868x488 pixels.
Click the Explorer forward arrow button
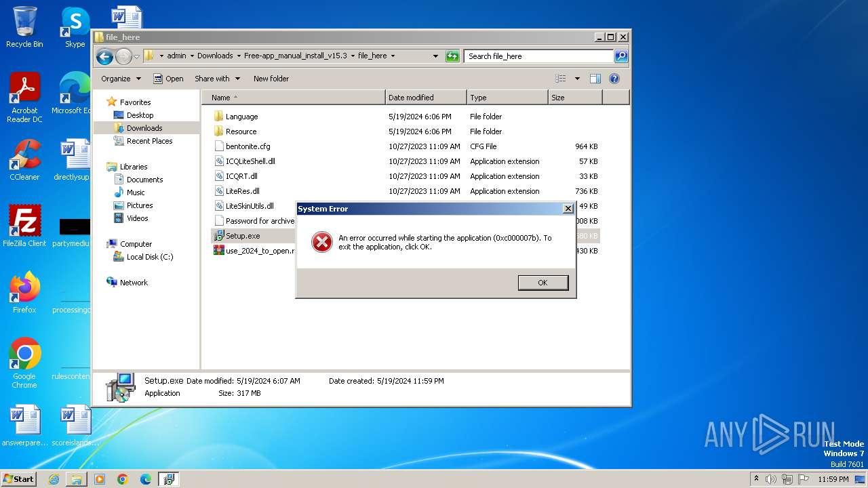(x=123, y=56)
